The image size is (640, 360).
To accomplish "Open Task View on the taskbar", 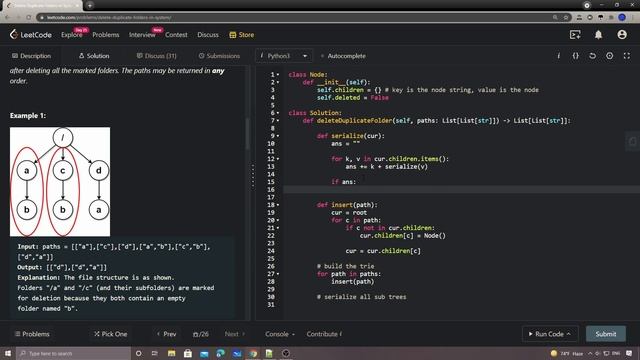I will tap(155, 353).
